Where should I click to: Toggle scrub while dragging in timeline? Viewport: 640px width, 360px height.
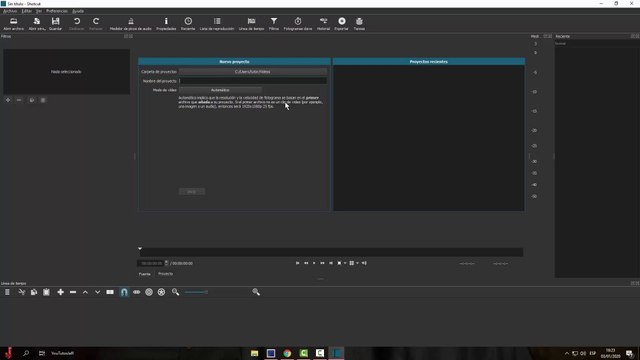[137, 292]
